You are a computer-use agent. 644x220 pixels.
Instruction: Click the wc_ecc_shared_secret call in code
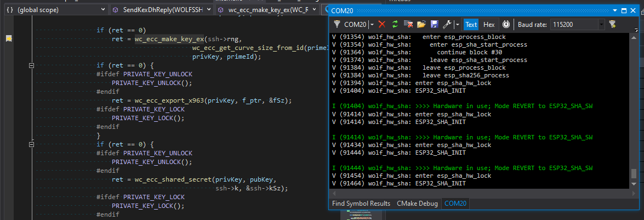[172, 180]
